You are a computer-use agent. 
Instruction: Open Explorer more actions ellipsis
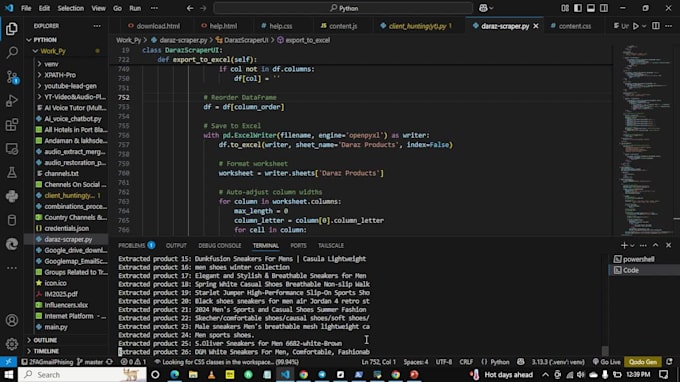pyautogui.click(x=97, y=26)
